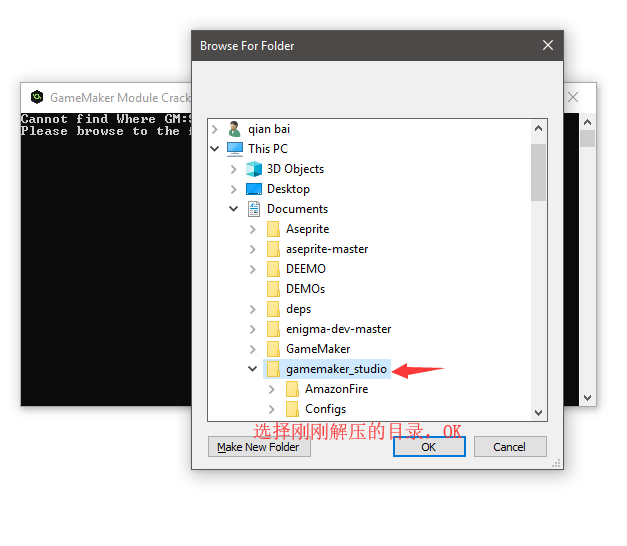
Task: Expand the Configs folder node
Action: [x=272, y=409]
